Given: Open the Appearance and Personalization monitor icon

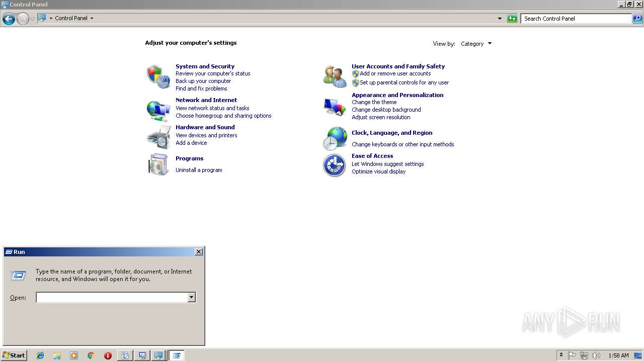Looking at the screenshot, I should [335, 107].
